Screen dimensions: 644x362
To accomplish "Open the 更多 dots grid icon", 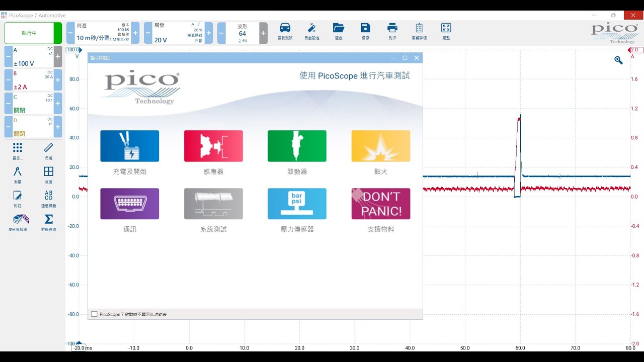I will 18,151.
